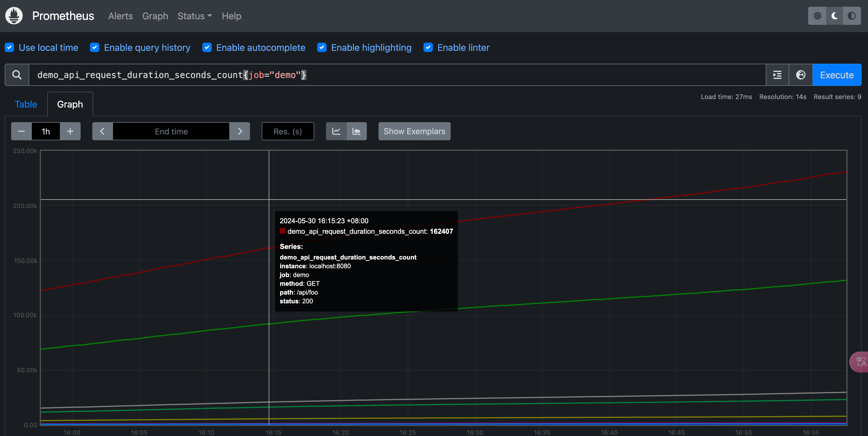Image resolution: width=868 pixels, height=436 pixels.
Task: Decrease time range with the minus icon
Action: pos(22,131)
